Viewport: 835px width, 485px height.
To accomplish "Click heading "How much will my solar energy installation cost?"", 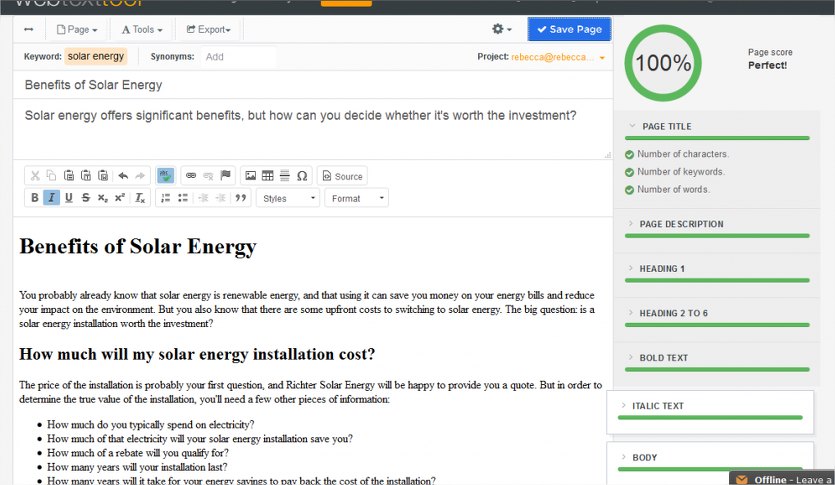I will pyautogui.click(x=197, y=354).
